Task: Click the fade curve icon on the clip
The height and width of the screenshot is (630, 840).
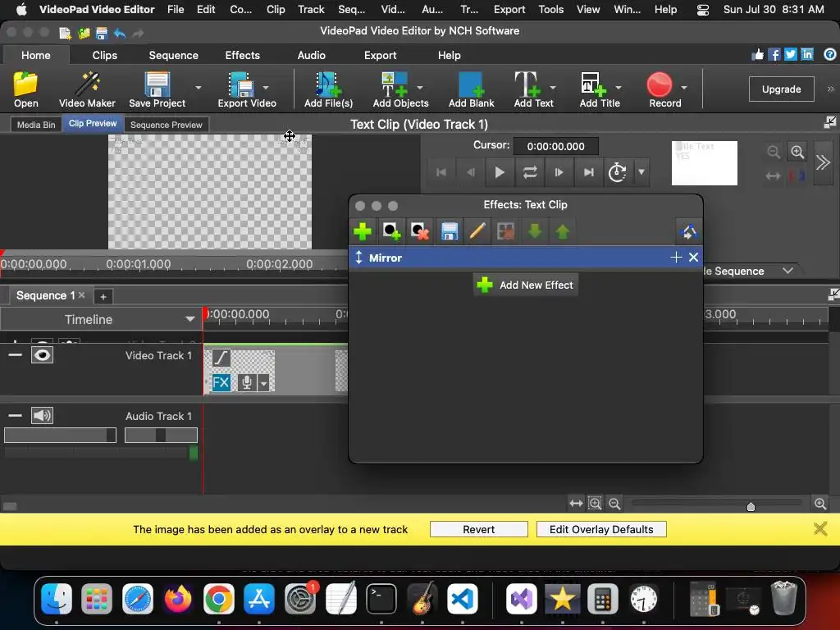Action: tap(221, 358)
